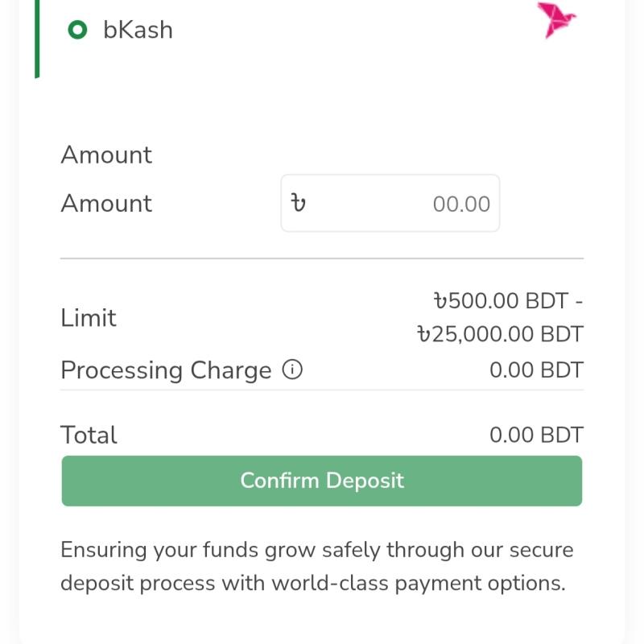
Task: Click the Total 0.00 BDT value
Action: click(536, 435)
